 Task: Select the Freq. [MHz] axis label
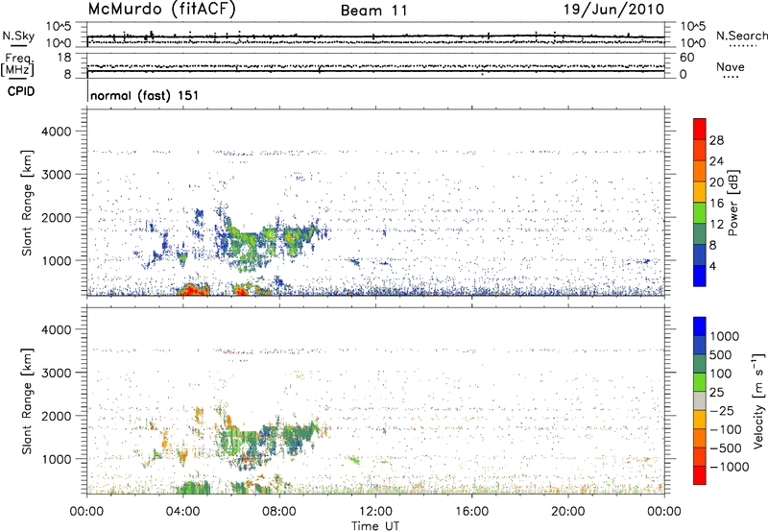[x=17, y=65]
